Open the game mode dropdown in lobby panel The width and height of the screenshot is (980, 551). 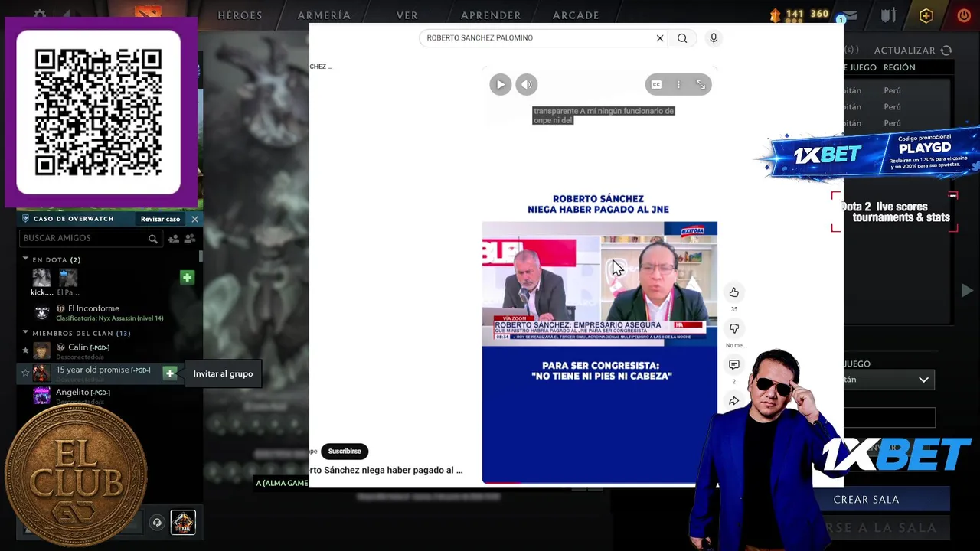coord(889,380)
